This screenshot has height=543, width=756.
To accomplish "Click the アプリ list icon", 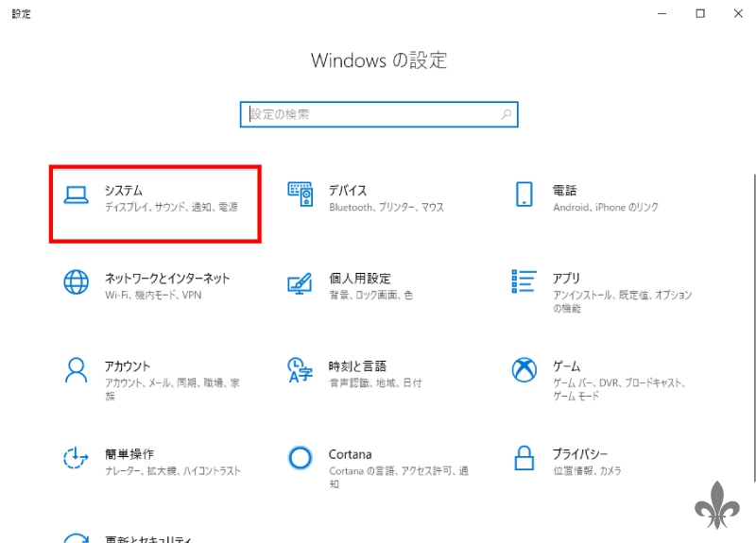I will (x=524, y=281).
